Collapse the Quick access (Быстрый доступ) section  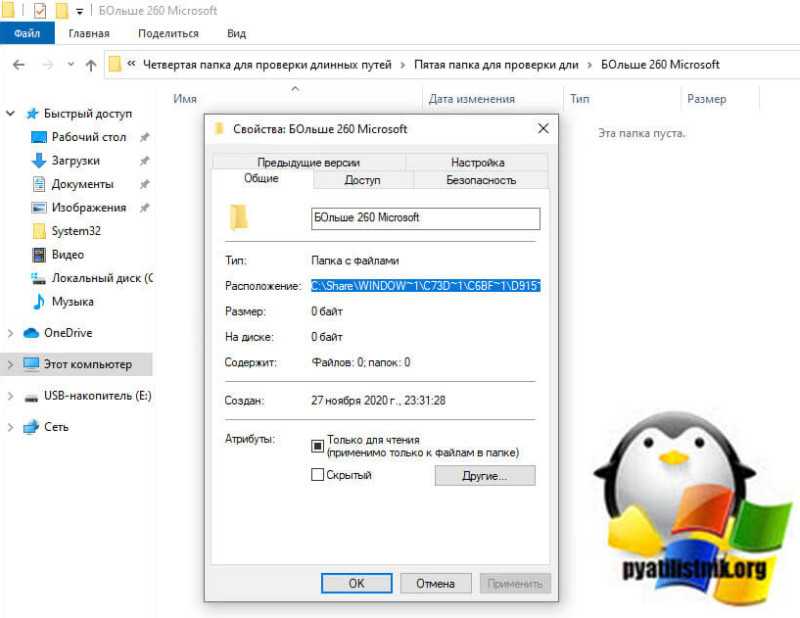coord(10,113)
